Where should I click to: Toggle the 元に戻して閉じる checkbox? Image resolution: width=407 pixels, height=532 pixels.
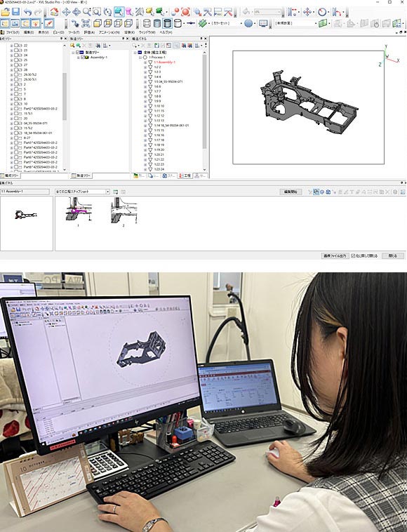353,255
